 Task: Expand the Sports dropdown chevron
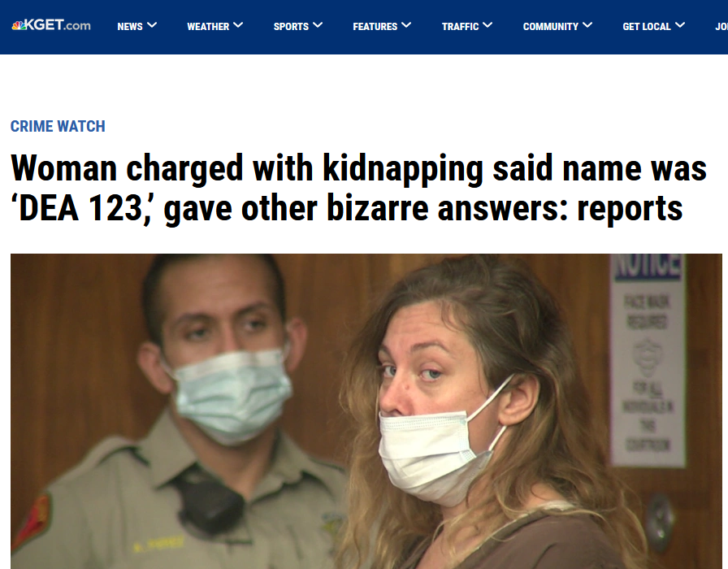point(318,25)
